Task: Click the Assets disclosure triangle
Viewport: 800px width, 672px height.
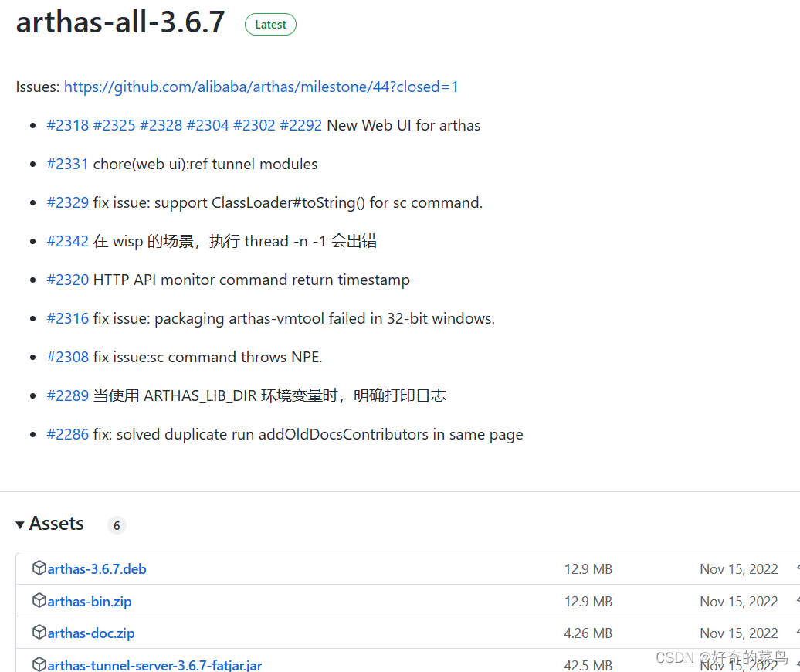Action: pyautogui.click(x=20, y=523)
